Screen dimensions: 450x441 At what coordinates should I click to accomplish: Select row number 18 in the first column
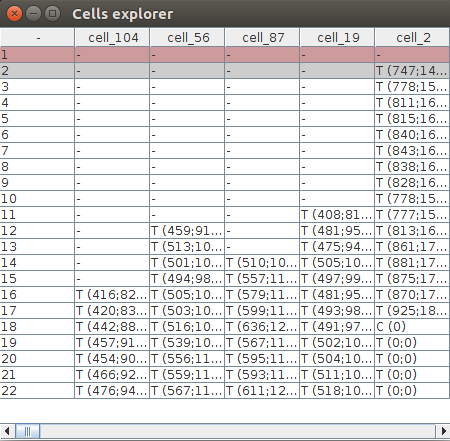[x=37, y=327]
